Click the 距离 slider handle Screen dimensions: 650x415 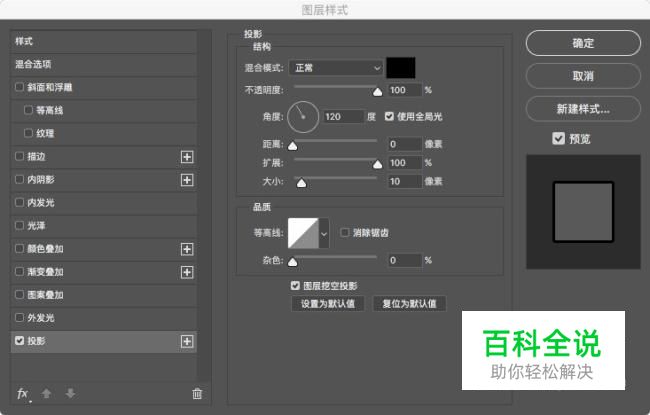click(x=293, y=146)
